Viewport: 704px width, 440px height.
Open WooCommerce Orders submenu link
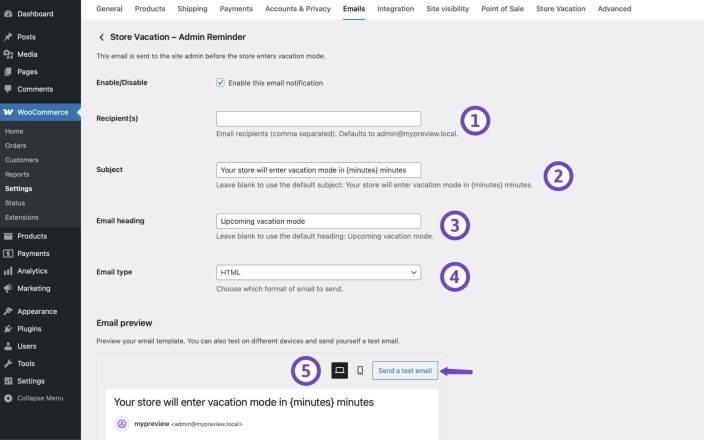coord(16,146)
